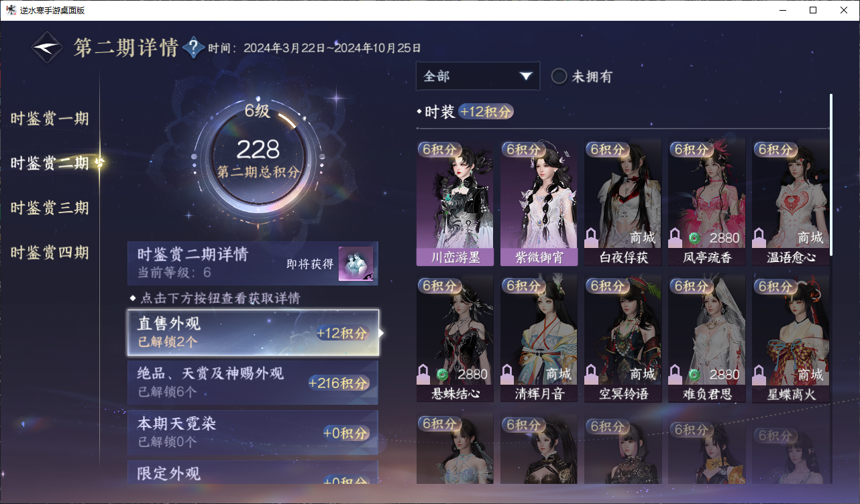Open the question mark help icon
The height and width of the screenshot is (504, 860).
click(193, 48)
